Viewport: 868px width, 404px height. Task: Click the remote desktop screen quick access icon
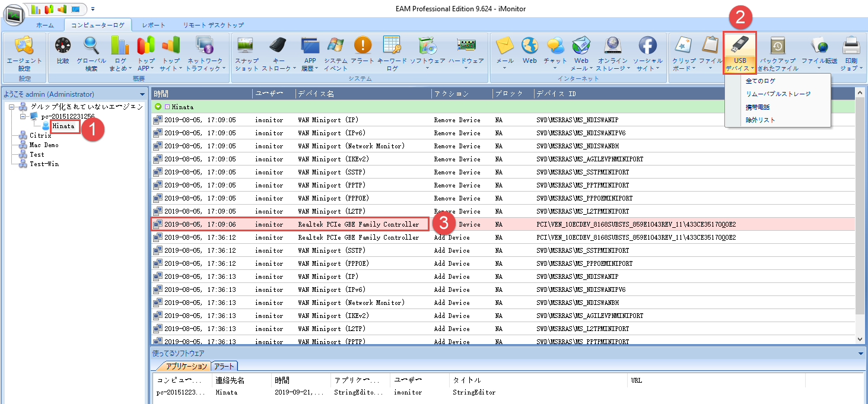point(75,9)
